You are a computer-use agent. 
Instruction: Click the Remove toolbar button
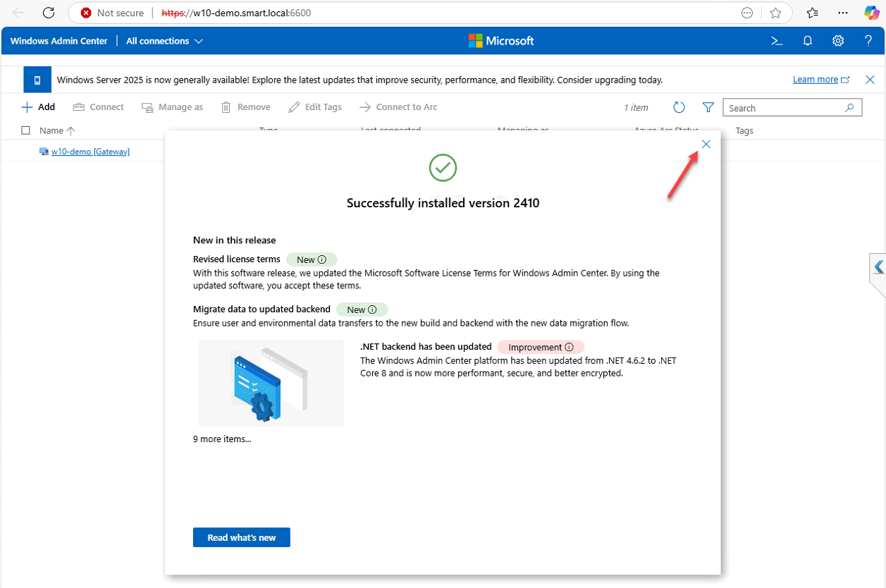(245, 107)
